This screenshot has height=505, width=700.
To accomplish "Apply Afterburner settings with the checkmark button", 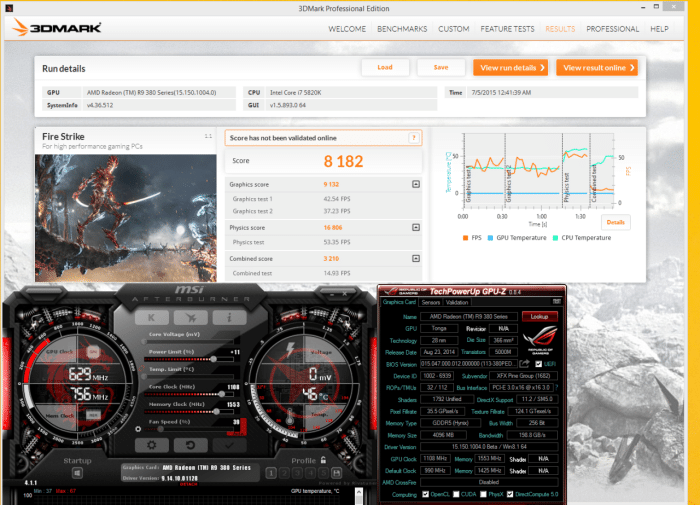I will (x=229, y=445).
